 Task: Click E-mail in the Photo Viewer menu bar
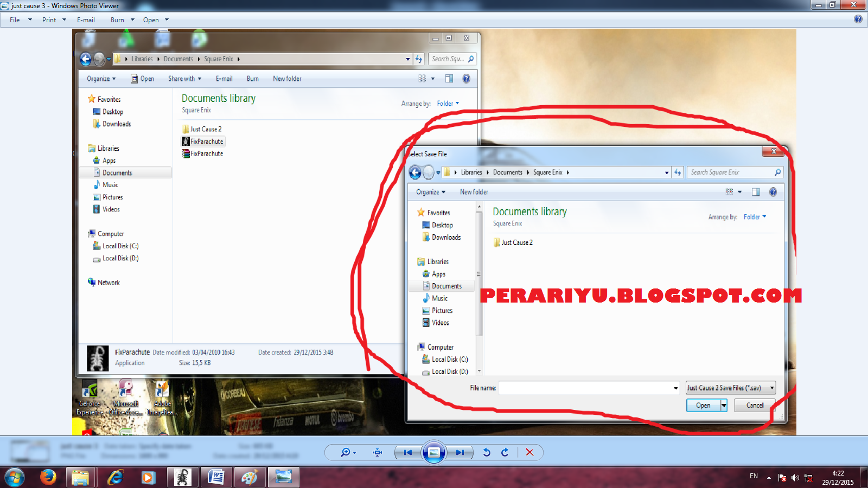pyautogui.click(x=86, y=20)
